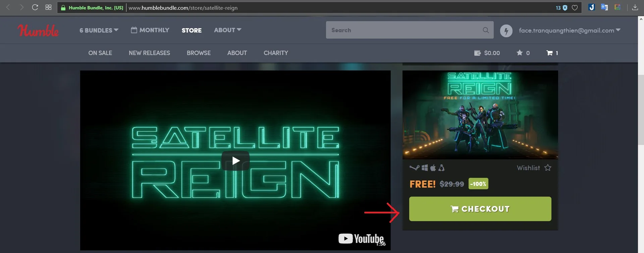Click the search magnifier icon
The width and height of the screenshot is (644, 253).
tap(486, 30)
